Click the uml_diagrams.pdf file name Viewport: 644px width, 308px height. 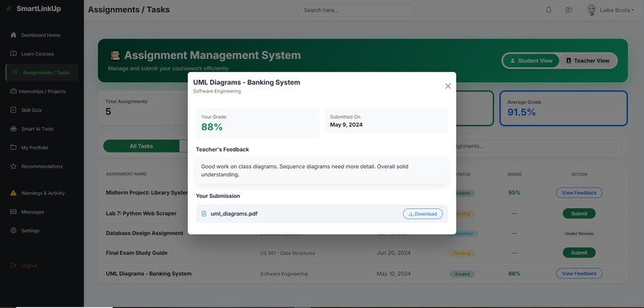pos(233,214)
